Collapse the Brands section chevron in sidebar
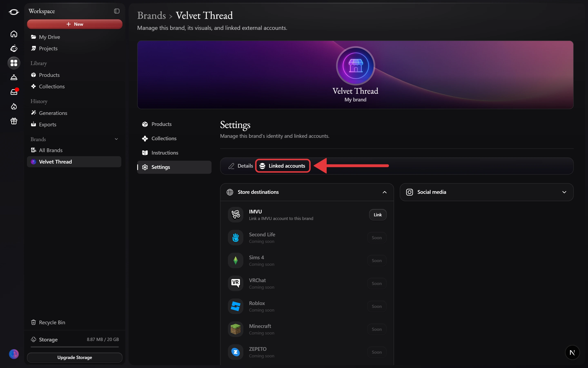Screen dimensions: 588x368 116,139
